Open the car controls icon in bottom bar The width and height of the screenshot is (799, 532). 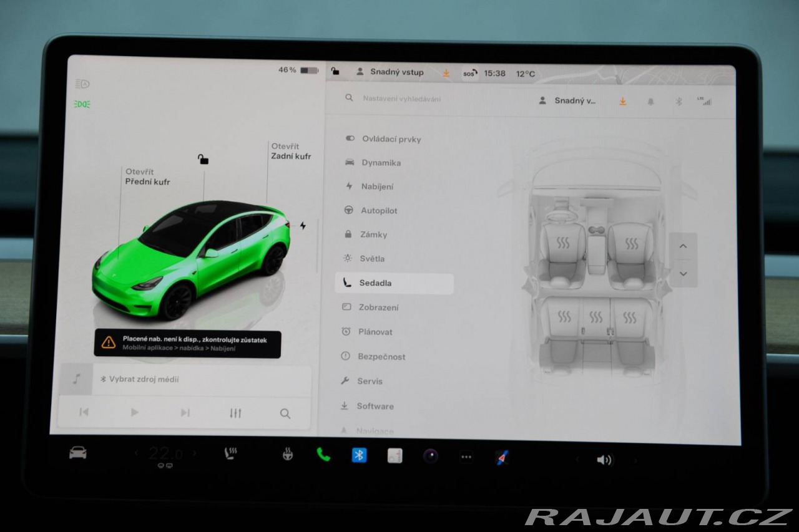(78, 453)
